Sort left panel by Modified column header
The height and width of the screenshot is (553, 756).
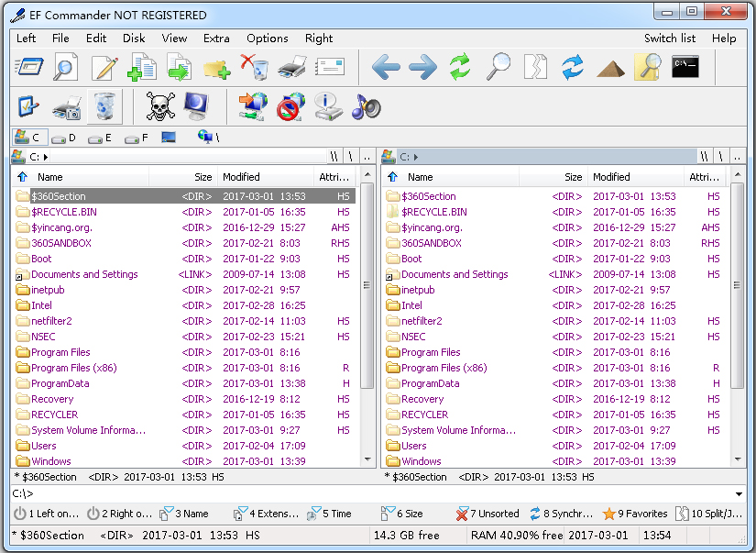pos(266,177)
